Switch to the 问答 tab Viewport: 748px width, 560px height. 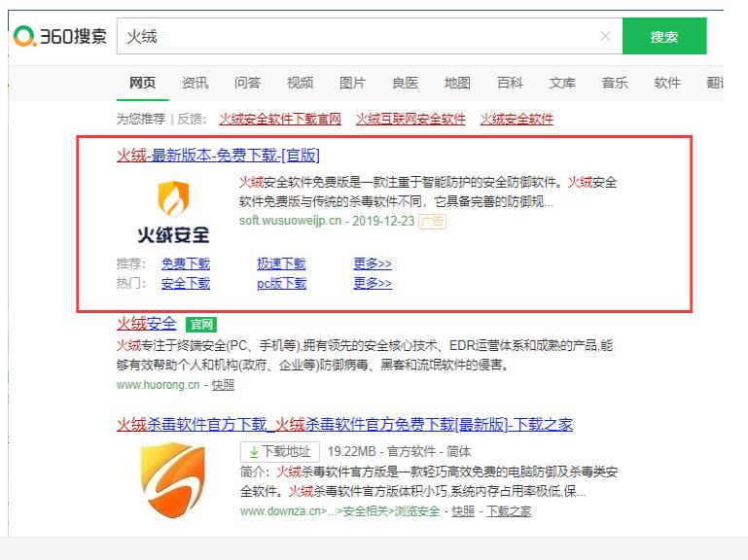coord(247,83)
